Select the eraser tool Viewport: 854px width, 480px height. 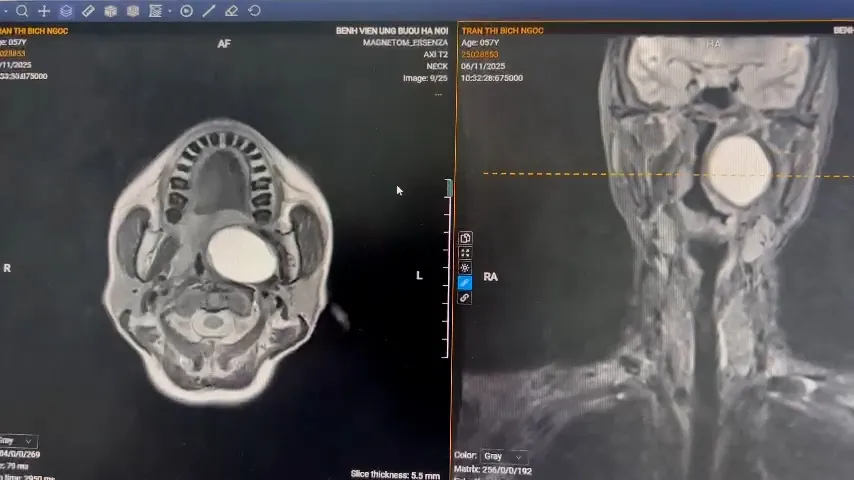(231, 11)
